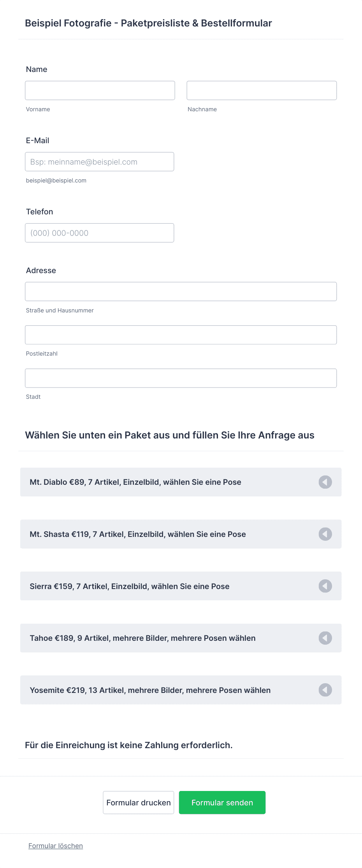The image size is (362, 868).
Task: Click the Telefon number field
Action: tap(100, 233)
